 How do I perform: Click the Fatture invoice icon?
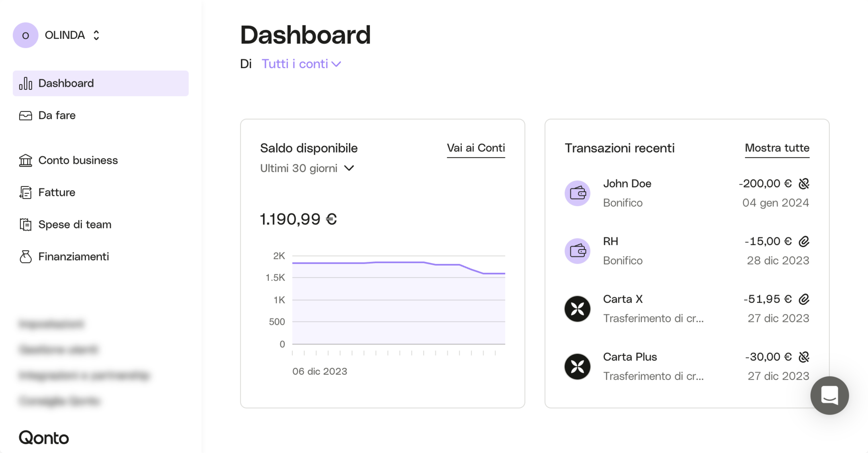click(x=26, y=193)
